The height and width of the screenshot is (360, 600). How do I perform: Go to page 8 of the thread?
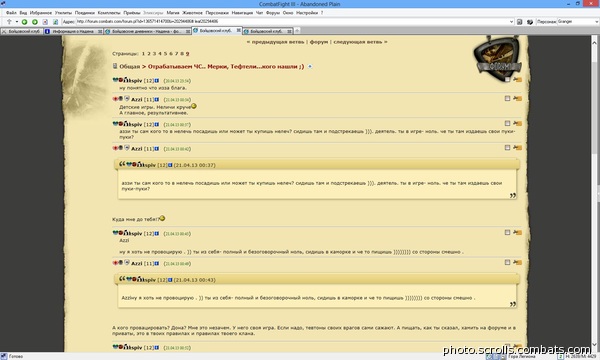pyautogui.click(x=182, y=54)
